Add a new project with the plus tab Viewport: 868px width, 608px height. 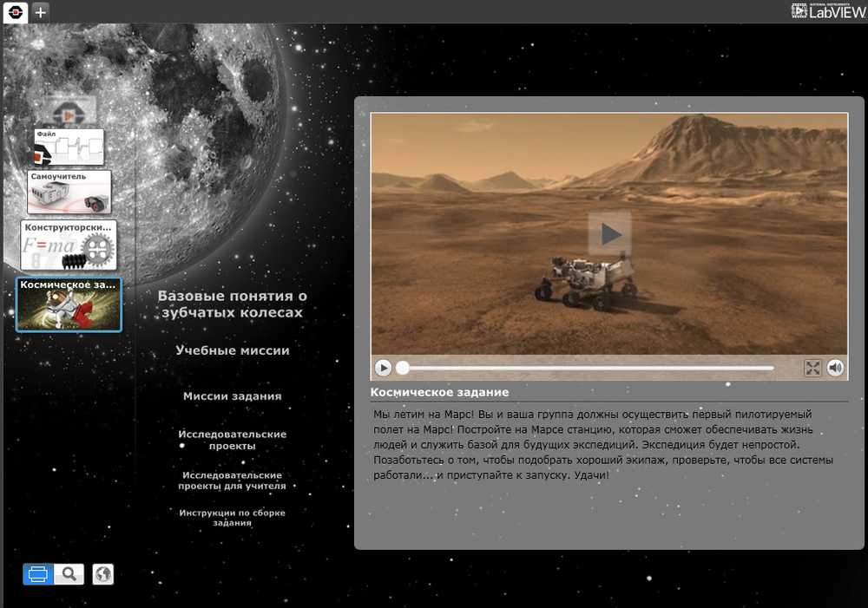click(x=41, y=12)
